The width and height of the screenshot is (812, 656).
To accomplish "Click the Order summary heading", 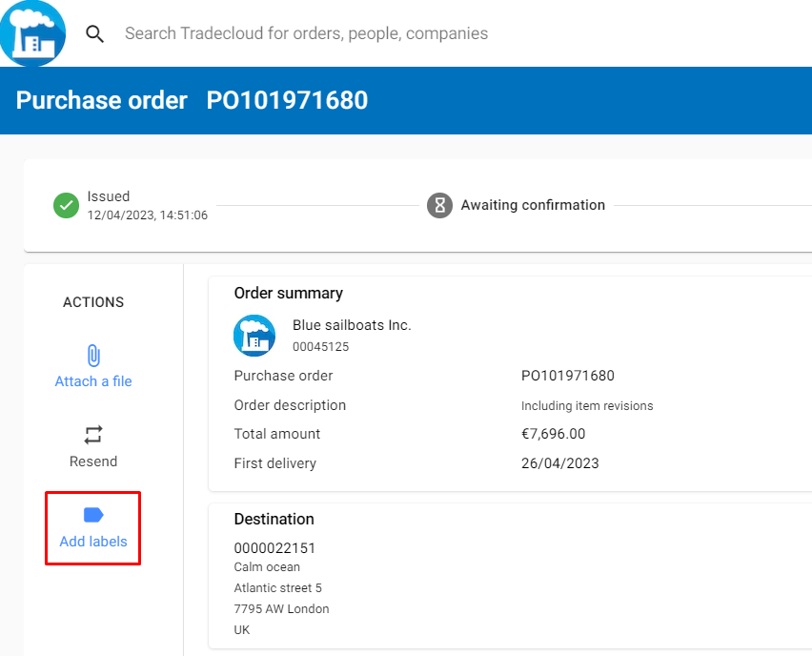I will point(289,294).
